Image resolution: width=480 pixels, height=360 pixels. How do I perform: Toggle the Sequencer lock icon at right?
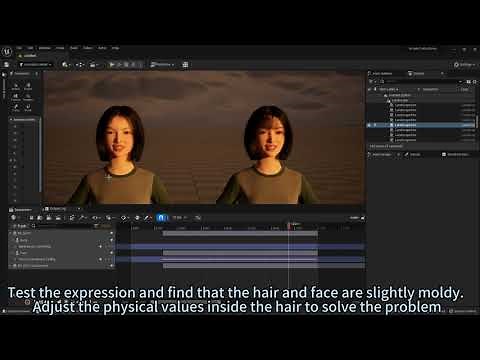click(x=363, y=218)
